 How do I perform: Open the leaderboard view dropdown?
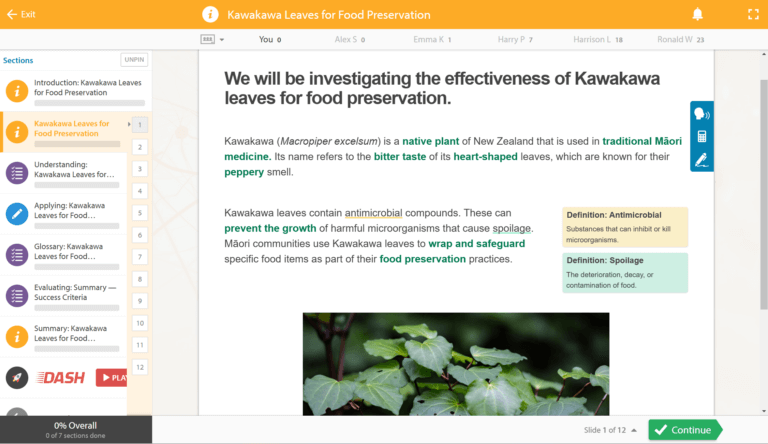click(x=213, y=40)
